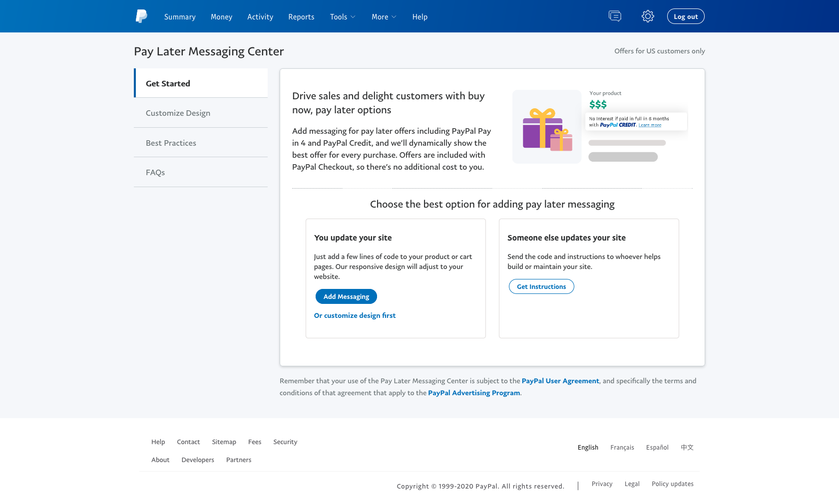This screenshot has width=839, height=504.
Task: Open the FAQs sidebar tab
Action: pyautogui.click(x=201, y=172)
